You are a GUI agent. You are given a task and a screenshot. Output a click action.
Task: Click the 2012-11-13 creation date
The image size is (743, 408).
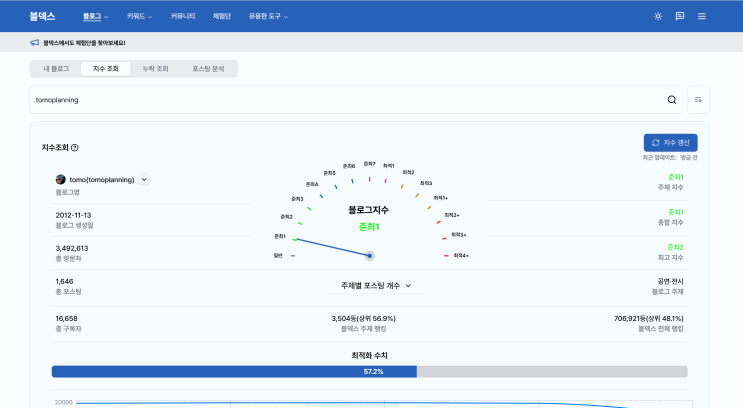point(73,215)
